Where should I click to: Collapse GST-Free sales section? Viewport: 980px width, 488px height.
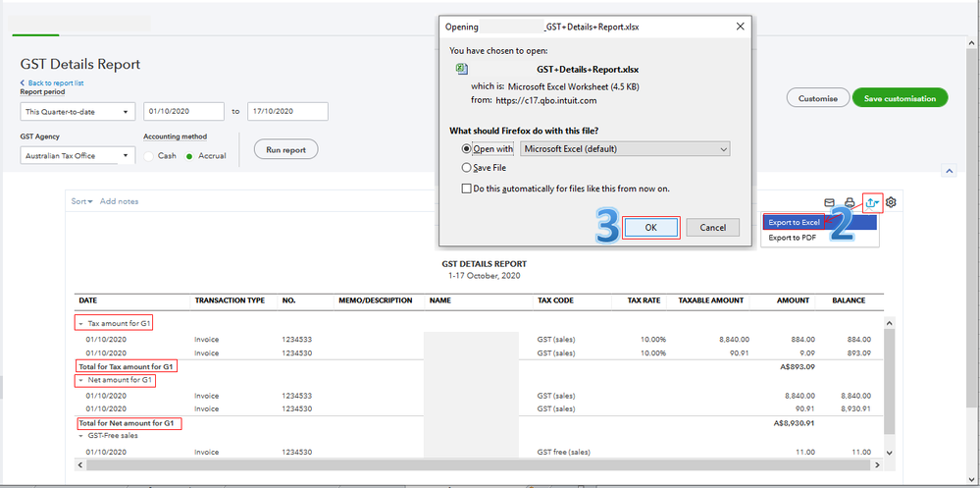tap(80, 435)
